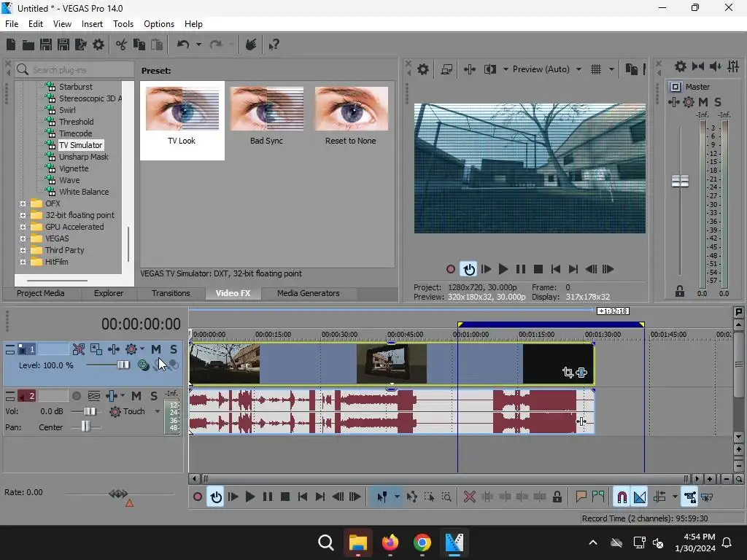Viewport: 747px width, 560px height.
Task: Open the What's This help icon
Action: (x=274, y=44)
